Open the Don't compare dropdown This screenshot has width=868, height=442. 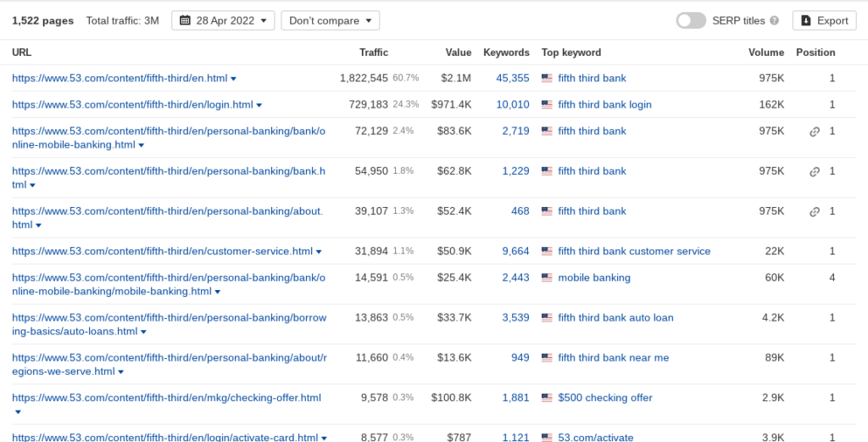[x=331, y=20]
